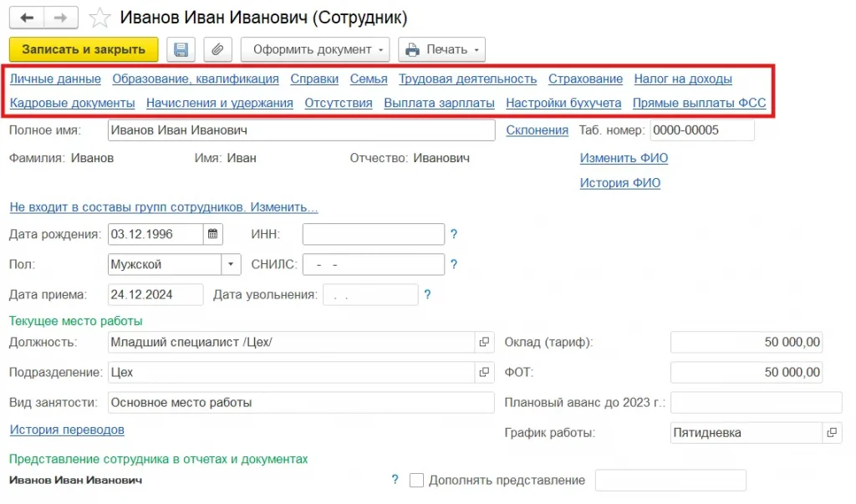Click 'Записать и закрыть' button
Image resolution: width=856 pixels, height=504 pixels.
pos(84,49)
